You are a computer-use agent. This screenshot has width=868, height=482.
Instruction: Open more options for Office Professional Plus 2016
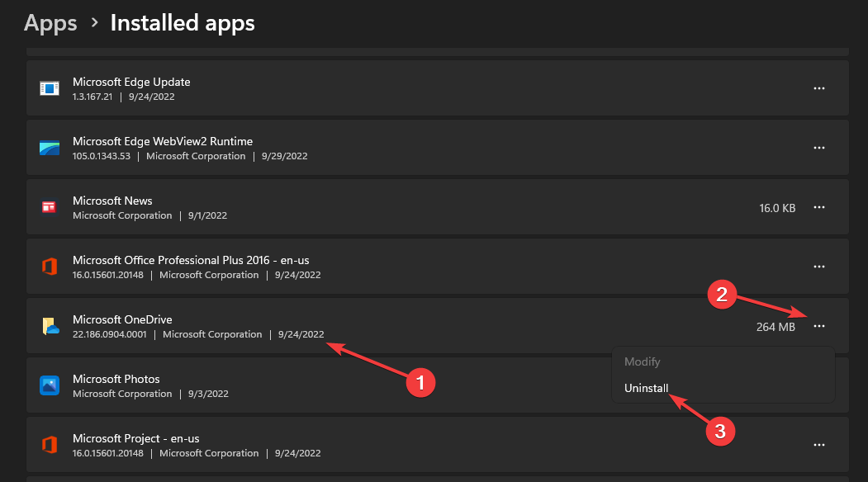coord(819,267)
